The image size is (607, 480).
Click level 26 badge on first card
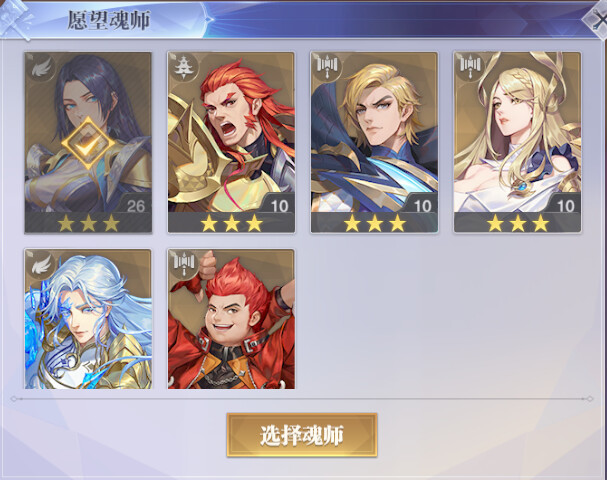[x=134, y=204]
